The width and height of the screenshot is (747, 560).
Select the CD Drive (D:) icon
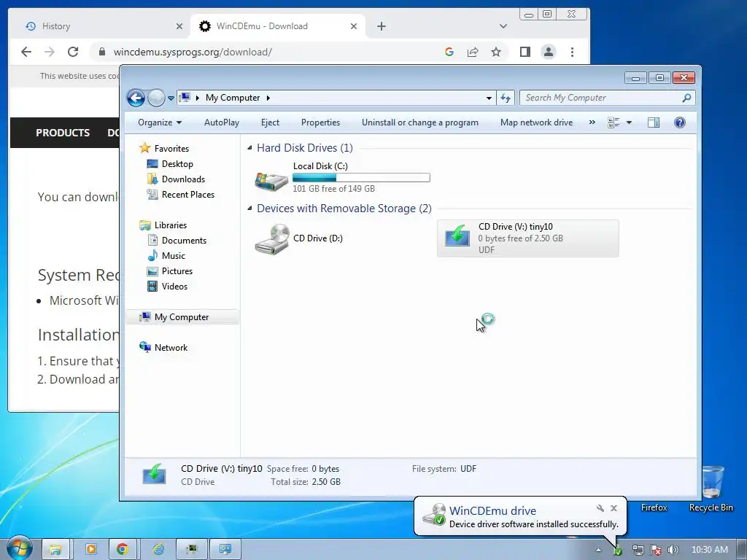[271, 238]
